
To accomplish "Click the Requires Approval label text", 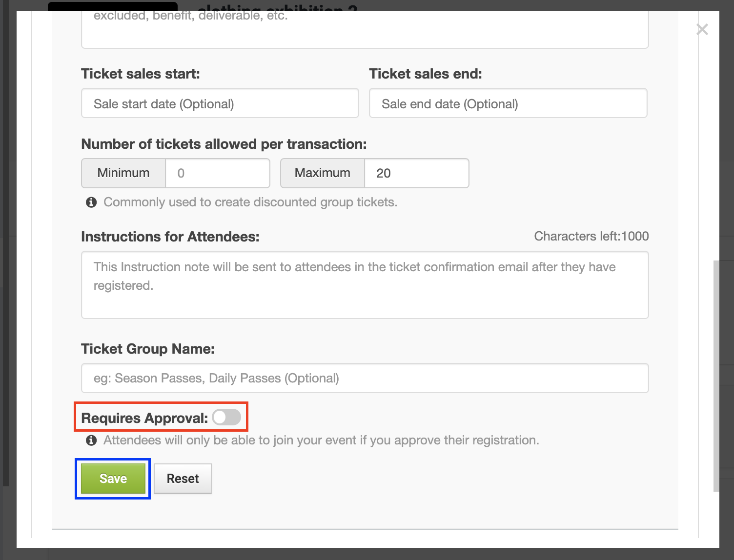I will (144, 418).
